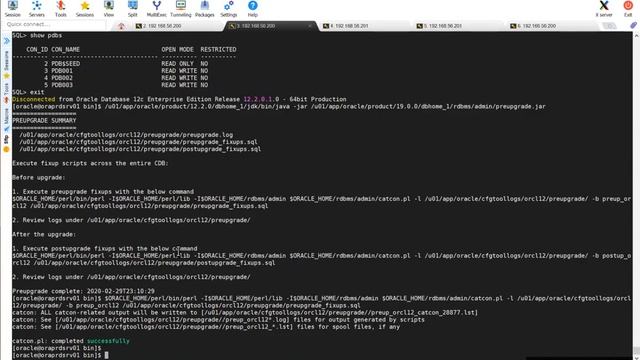Click the 'PDB002' row text
This screenshot has height=360, width=640.
pyautogui.click(x=62, y=78)
